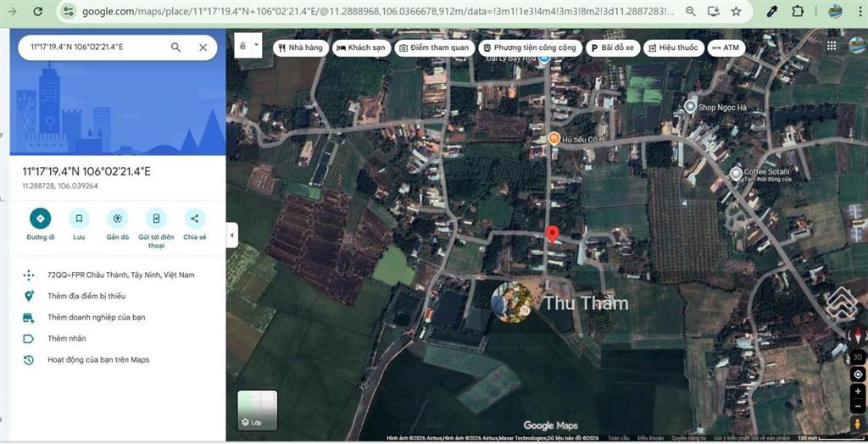Screen dimensions: 868x444
Task: Click Thêm nhãn option
Action: 66,338
